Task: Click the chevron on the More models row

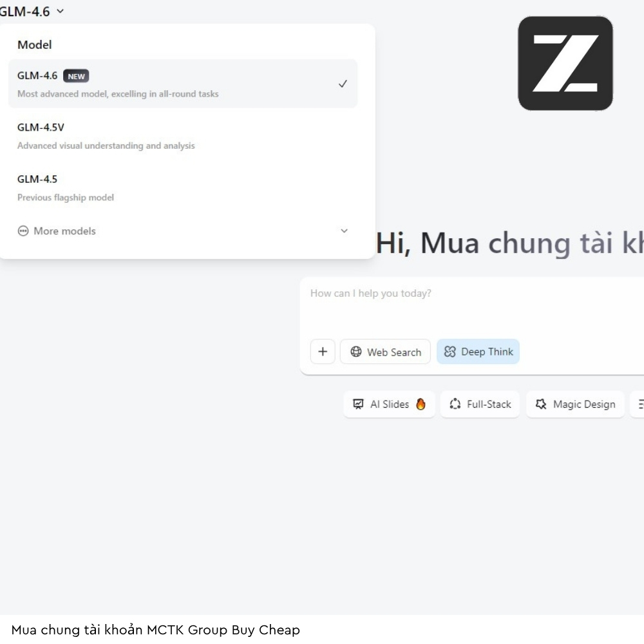Action: [345, 231]
